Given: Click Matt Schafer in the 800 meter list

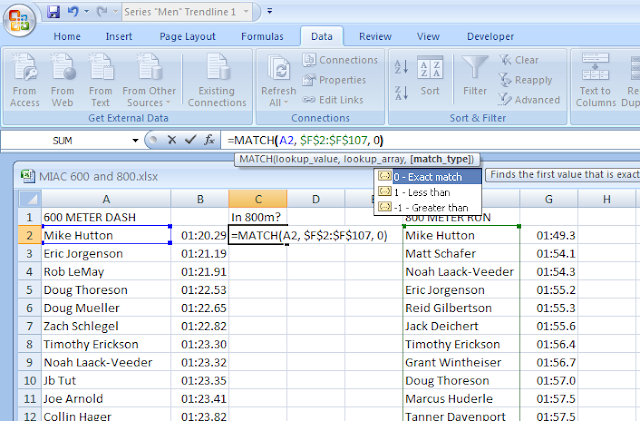Looking at the screenshot, I should click(x=461, y=254).
